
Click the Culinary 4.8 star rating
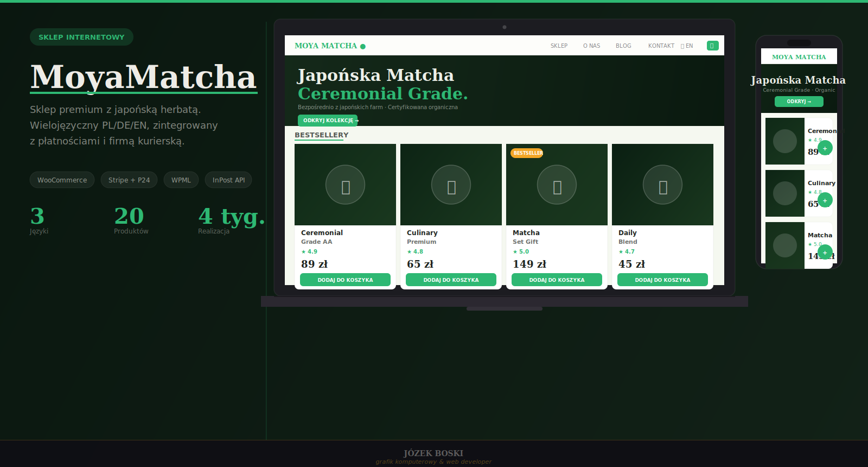click(415, 251)
